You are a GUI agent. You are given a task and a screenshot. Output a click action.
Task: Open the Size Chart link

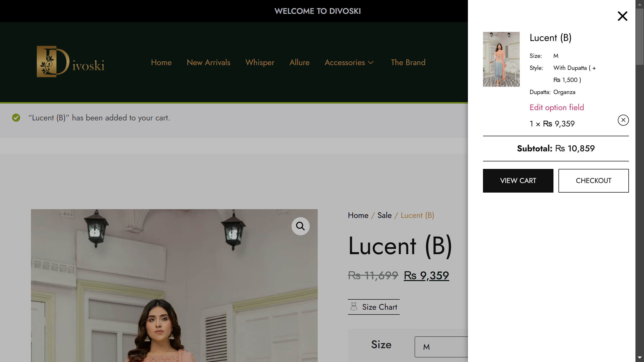tap(379, 307)
